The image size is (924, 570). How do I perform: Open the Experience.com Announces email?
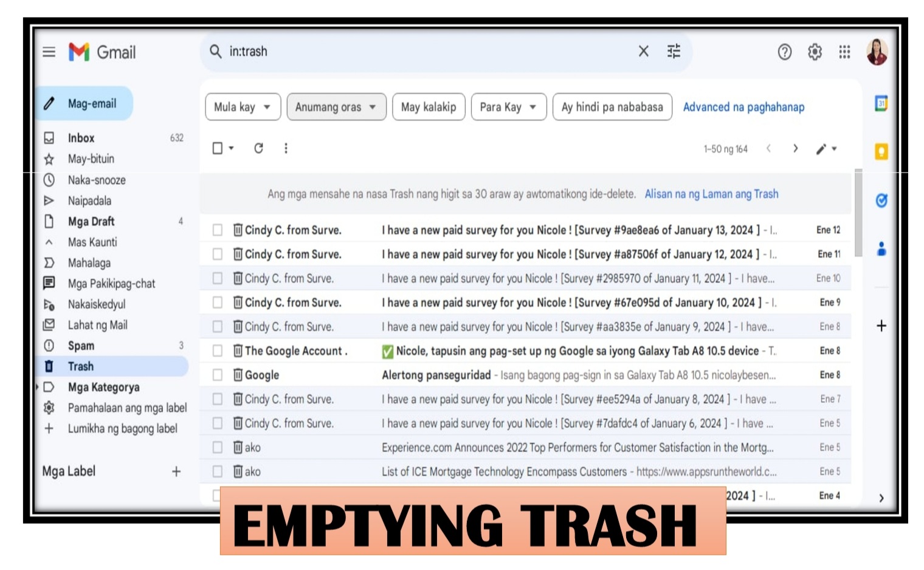coord(525,447)
